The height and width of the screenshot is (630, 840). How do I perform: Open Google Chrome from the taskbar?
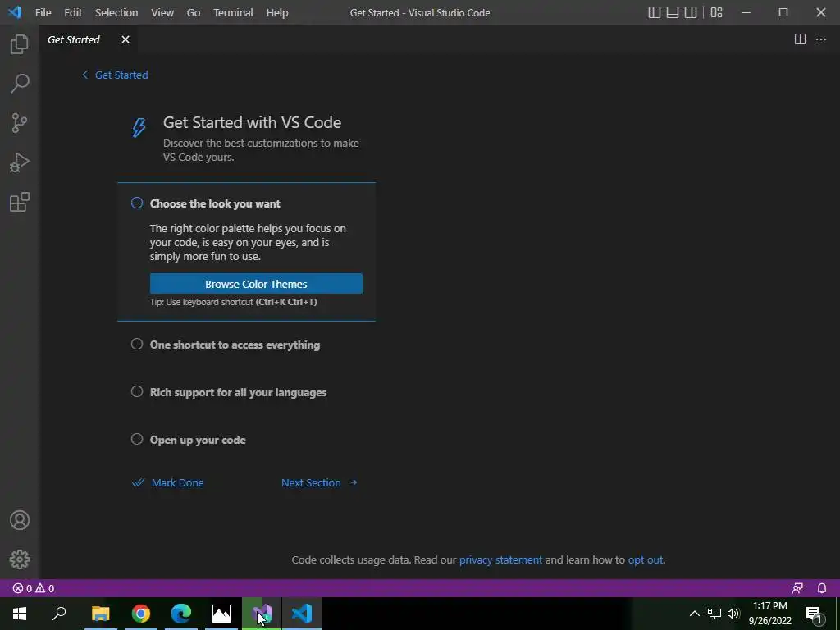click(x=141, y=614)
